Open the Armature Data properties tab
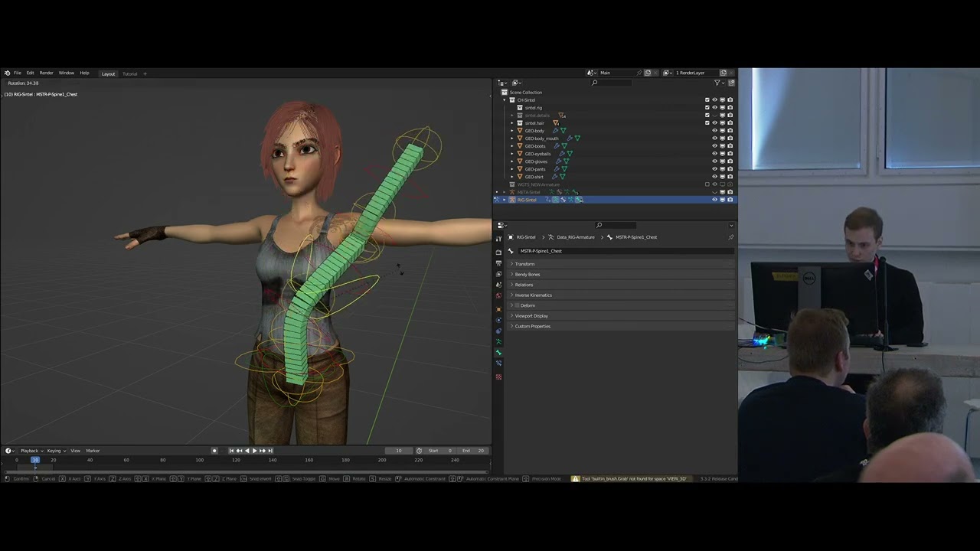The width and height of the screenshot is (980, 551). click(498, 341)
